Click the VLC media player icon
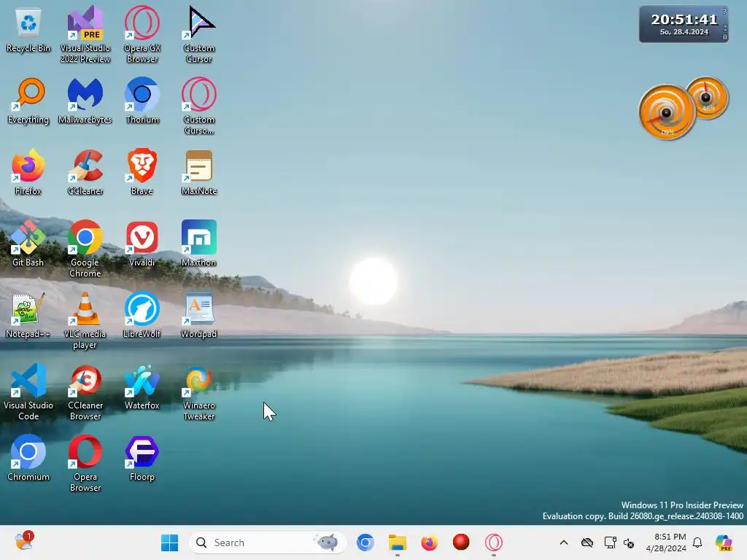 click(85, 321)
